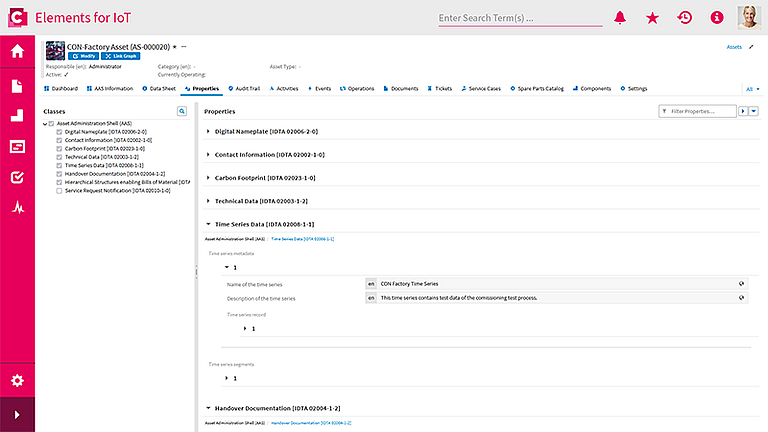768x432 pixels.
Task: Click the global search term field
Action: click(x=520, y=18)
